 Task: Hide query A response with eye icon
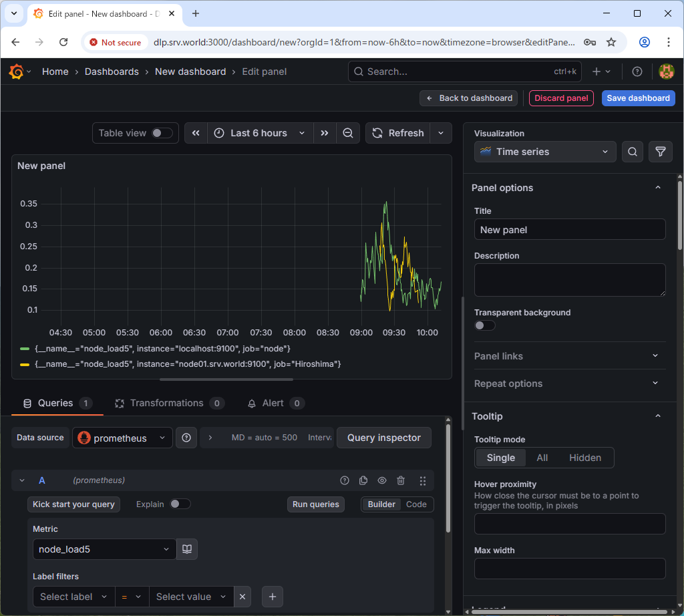pos(382,480)
